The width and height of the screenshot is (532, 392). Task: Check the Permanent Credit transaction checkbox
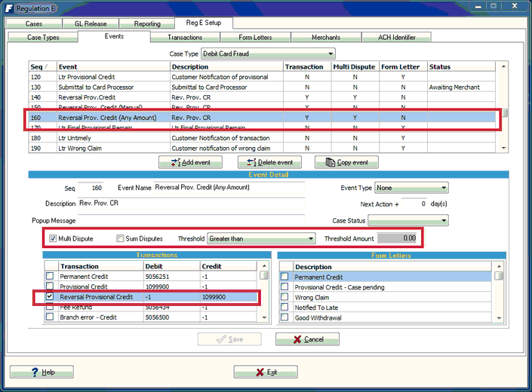(x=50, y=277)
